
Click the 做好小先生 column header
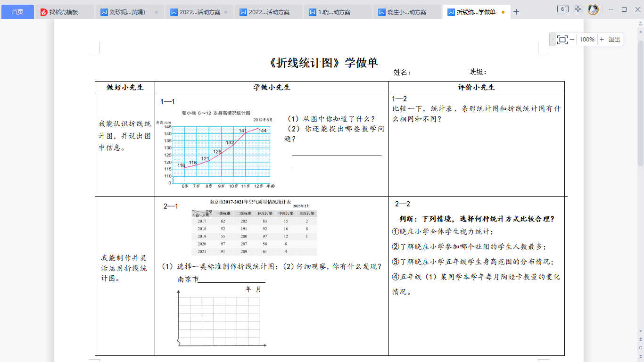(x=125, y=87)
